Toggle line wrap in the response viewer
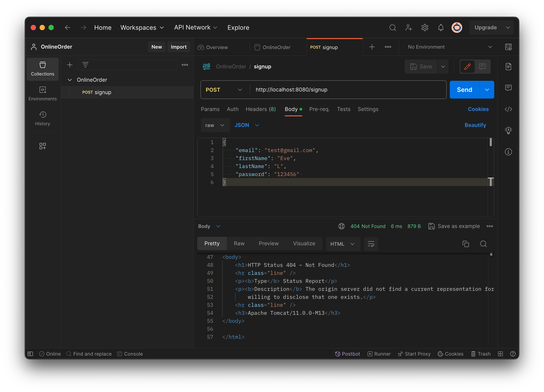The image size is (544, 392). tap(371, 244)
